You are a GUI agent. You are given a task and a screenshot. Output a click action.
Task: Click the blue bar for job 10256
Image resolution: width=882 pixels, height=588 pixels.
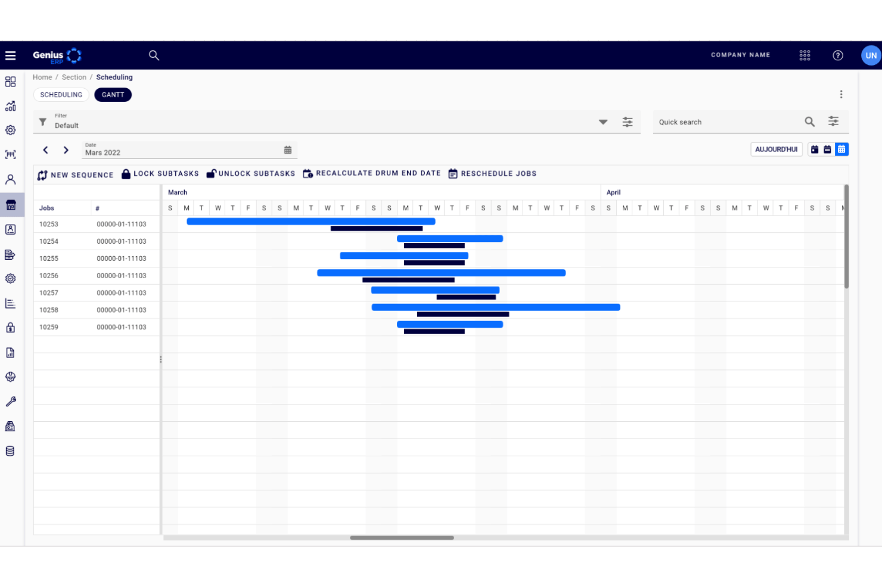442,273
